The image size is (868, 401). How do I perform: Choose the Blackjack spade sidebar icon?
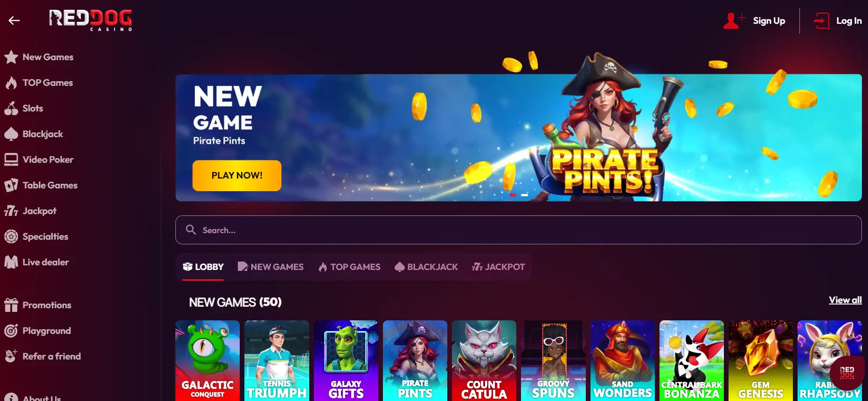(x=11, y=134)
